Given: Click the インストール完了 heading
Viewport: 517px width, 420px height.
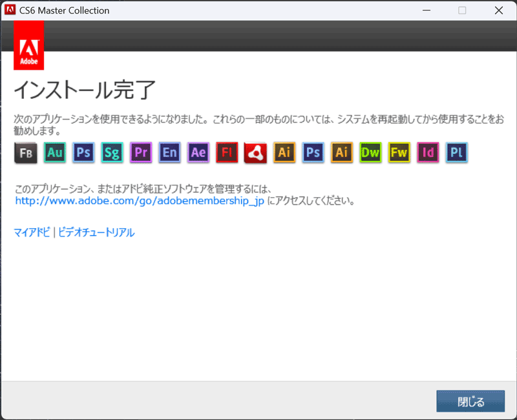Looking at the screenshot, I should [85, 90].
